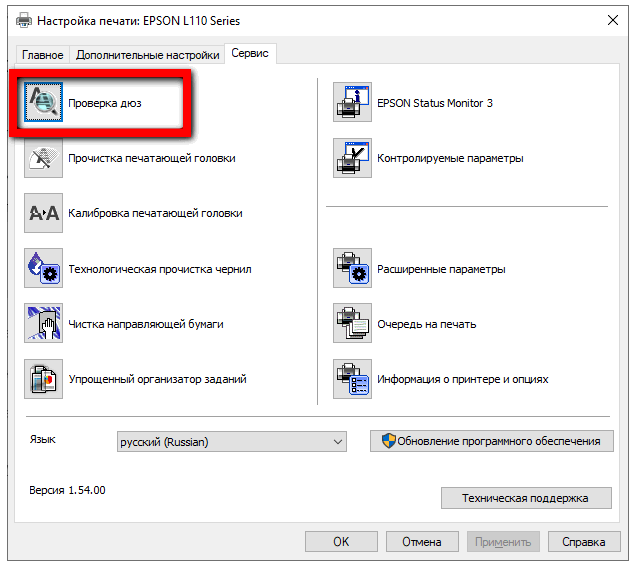Click Обновление программного обеспечения button
This screenshot has height=569, width=632.
[x=491, y=441]
